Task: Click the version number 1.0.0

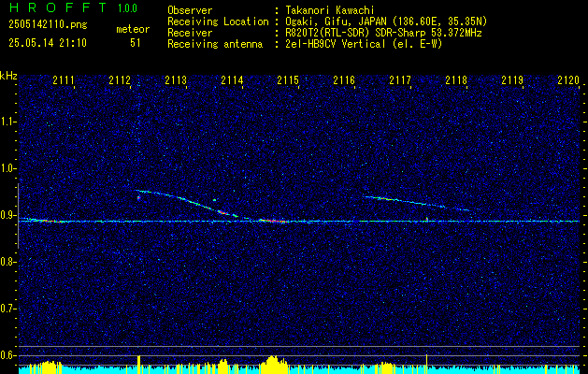Action: tap(127, 8)
